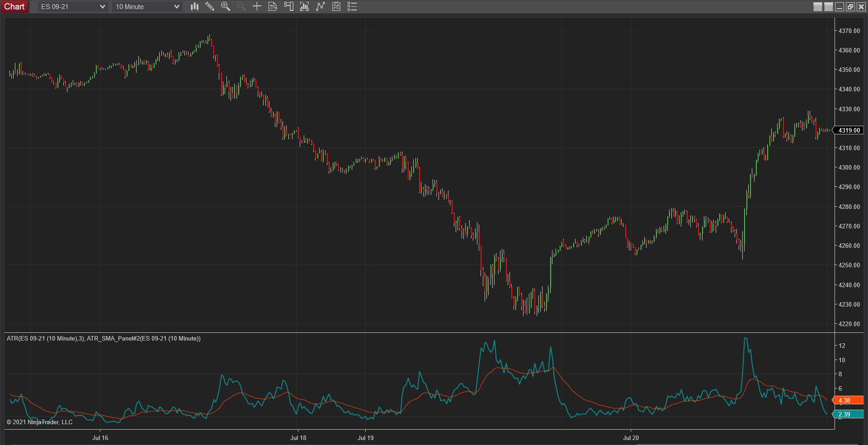Screen dimensions: 868x445
Task: Open the Drawing Tools pencil icon
Action: click(210, 6)
